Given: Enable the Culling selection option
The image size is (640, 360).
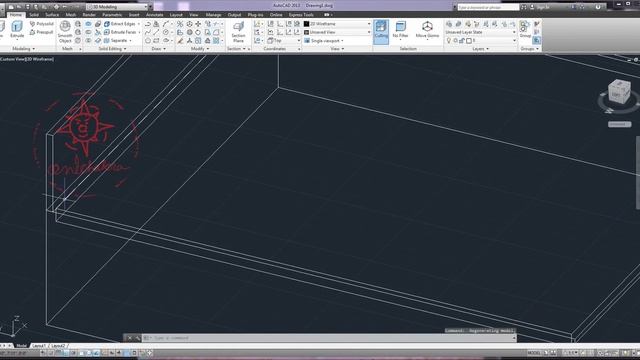Looking at the screenshot, I should point(381,31).
